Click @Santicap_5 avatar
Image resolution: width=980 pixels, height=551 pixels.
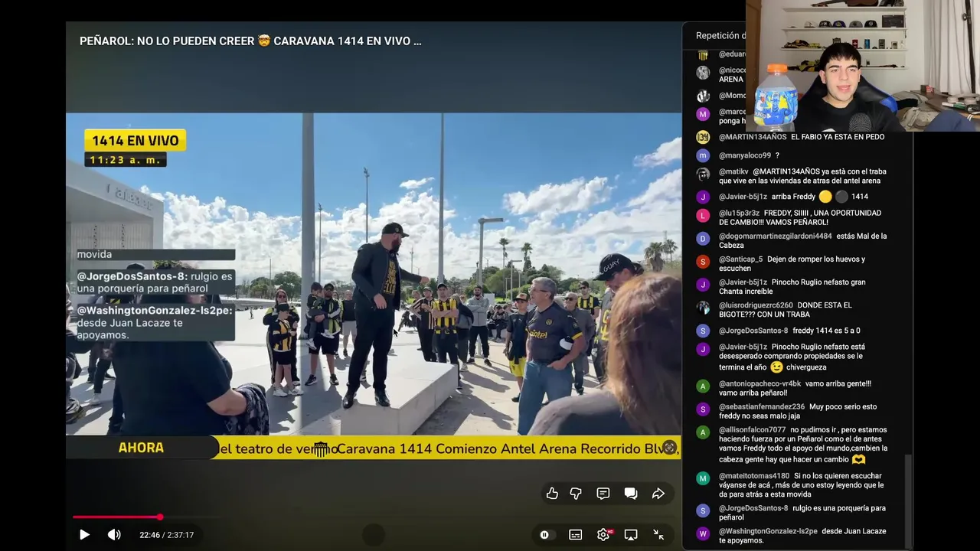(703, 262)
